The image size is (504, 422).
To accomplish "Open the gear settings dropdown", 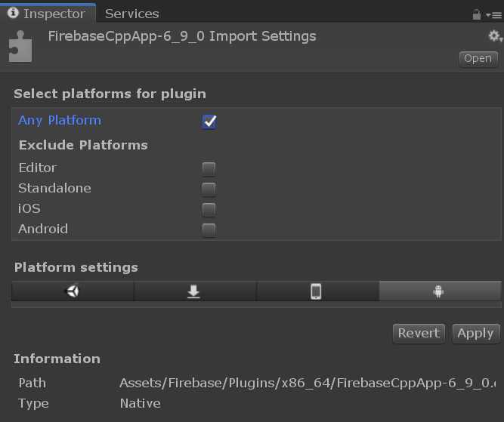I will click(x=496, y=36).
